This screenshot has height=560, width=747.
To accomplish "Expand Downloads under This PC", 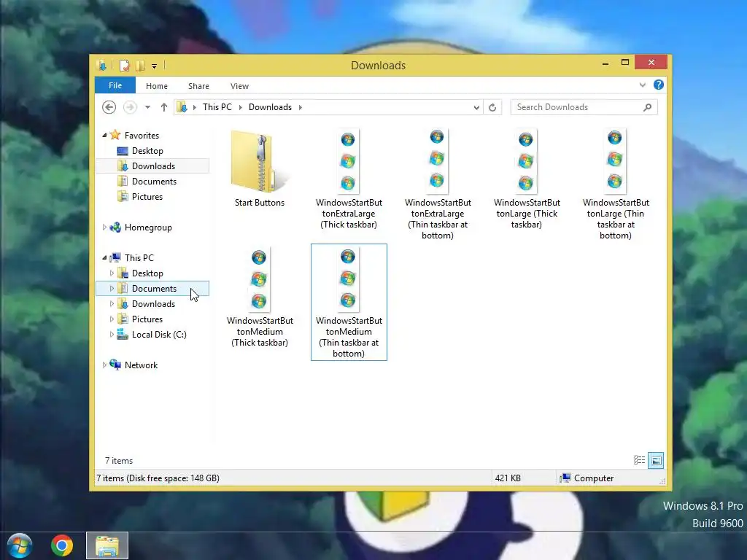I will pyautogui.click(x=112, y=303).
